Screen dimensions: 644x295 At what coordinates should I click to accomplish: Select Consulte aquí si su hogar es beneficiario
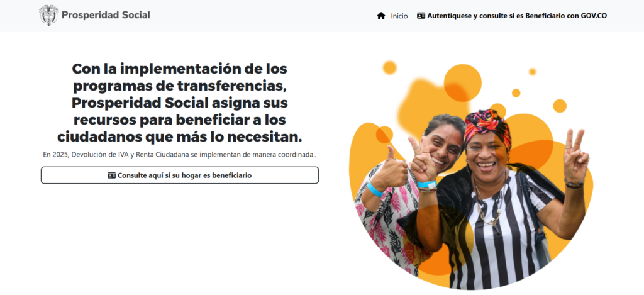(x=180, y=175)
